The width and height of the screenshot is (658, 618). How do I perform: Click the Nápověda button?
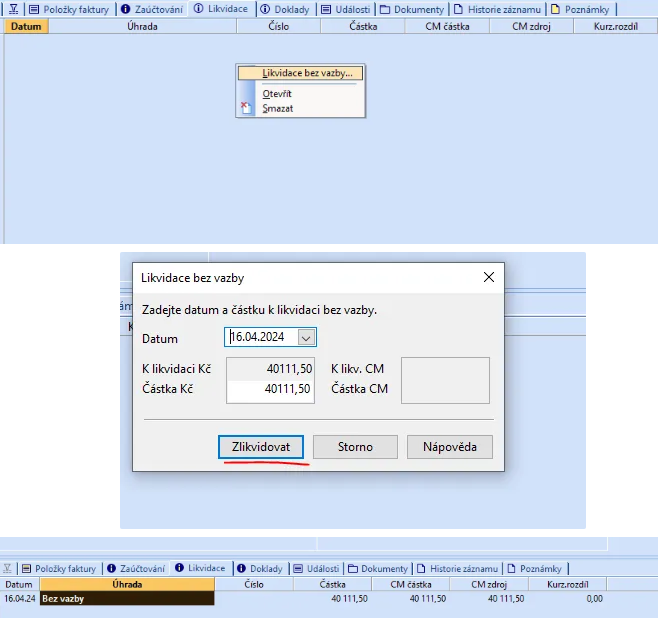click(x=449, y=447)
